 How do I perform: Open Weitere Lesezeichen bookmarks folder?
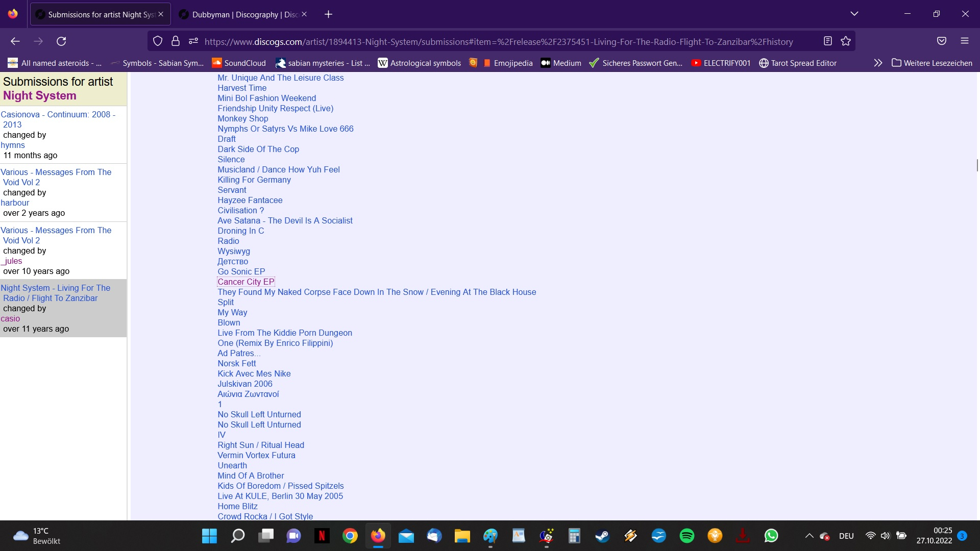(x=932, y=63)
